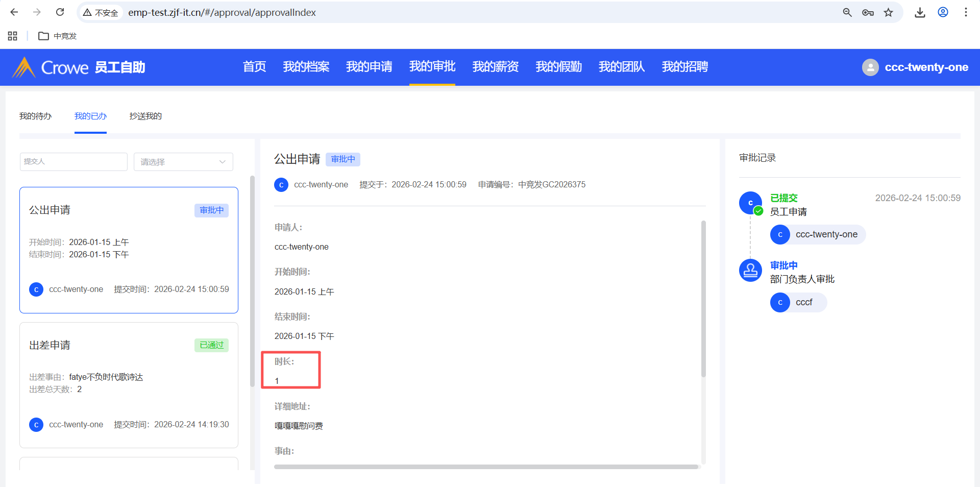Open 我的申请 navigation item
This screenshot has height=487, width=980.
pyautogui.click(x=370, y=67)
